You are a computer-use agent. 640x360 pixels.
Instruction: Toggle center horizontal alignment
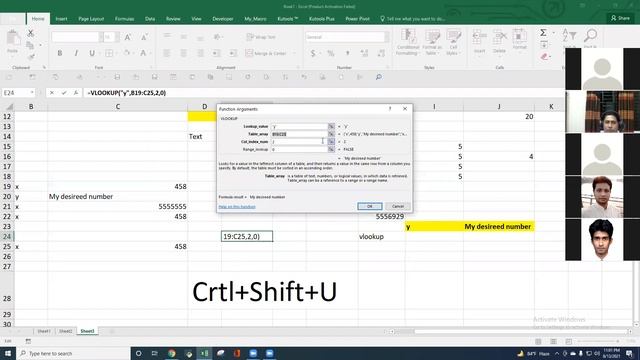click(x=184, y=53)
